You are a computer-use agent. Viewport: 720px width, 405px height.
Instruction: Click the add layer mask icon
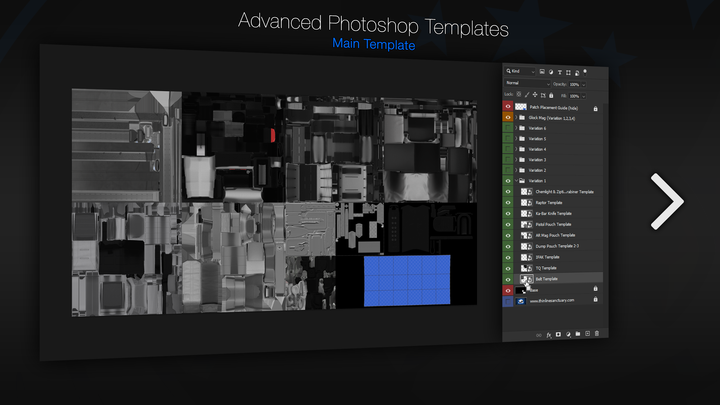(558, 333)
